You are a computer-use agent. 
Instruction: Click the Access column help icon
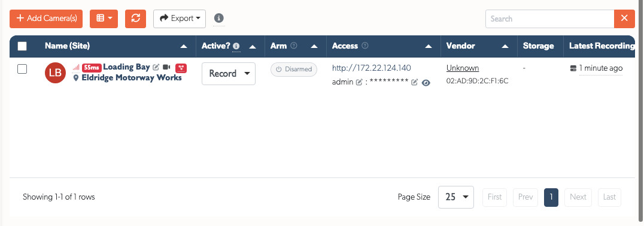coord(364,46)
